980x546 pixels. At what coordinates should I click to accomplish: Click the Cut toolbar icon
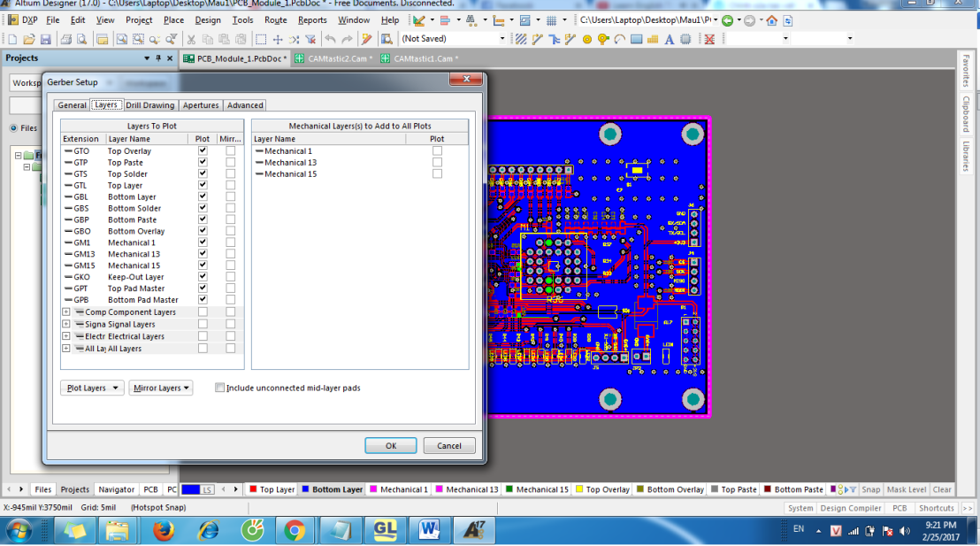point(191,38)
